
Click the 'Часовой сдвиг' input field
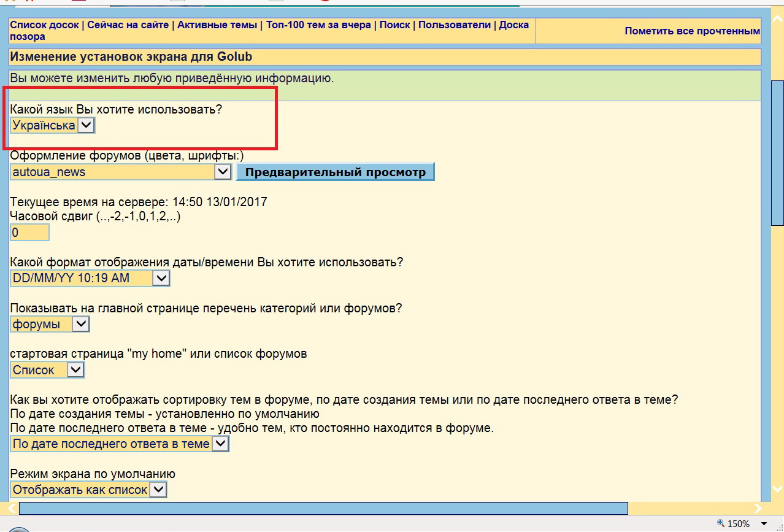point(29,233)
